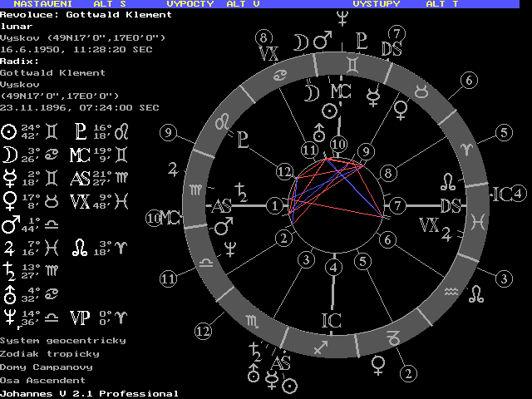The width and height of the screenshot is (532, 399).
Task: Open the VYPOCTY menu
Action: [x=190, y=4]
